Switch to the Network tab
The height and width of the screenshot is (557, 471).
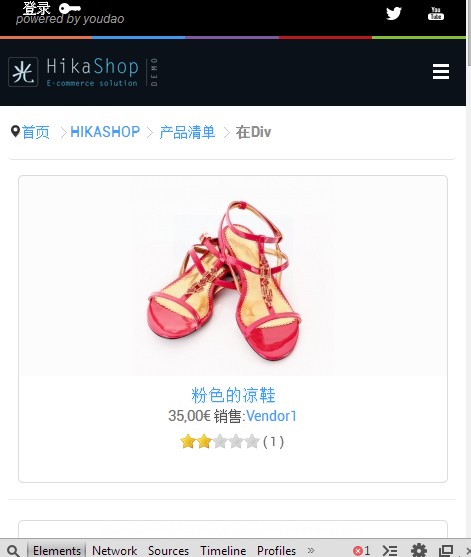(x=114, y=551)
